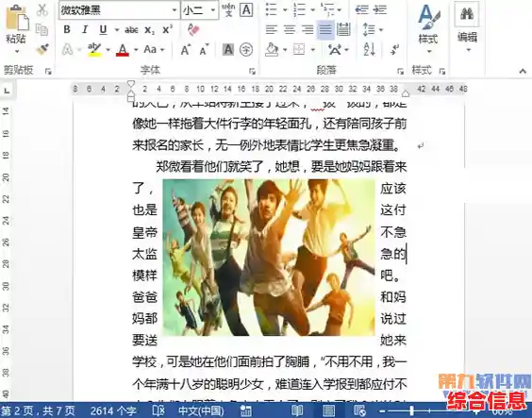Toggle subscript x₂ formatting
This screenshot has width=532, height=418.
[149, 30]
